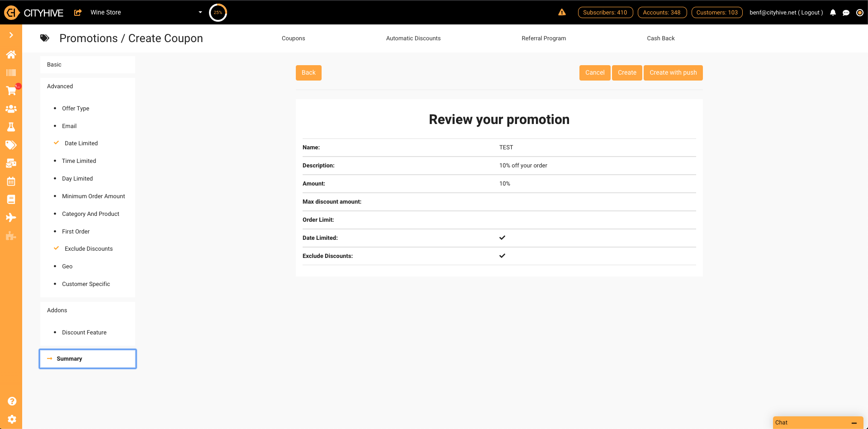
Task: Open the airplane icon in the sidebar
Action: click(11, 218)
